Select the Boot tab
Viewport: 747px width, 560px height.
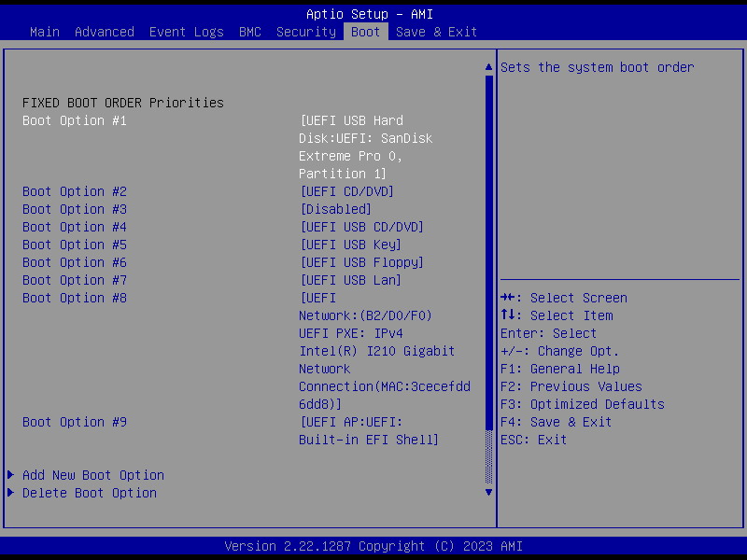[365, 32]
